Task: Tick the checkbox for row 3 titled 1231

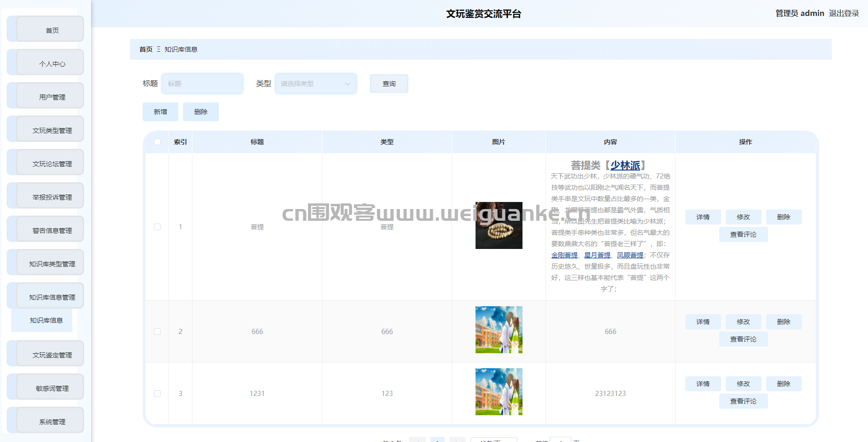Action: (157, 394)
